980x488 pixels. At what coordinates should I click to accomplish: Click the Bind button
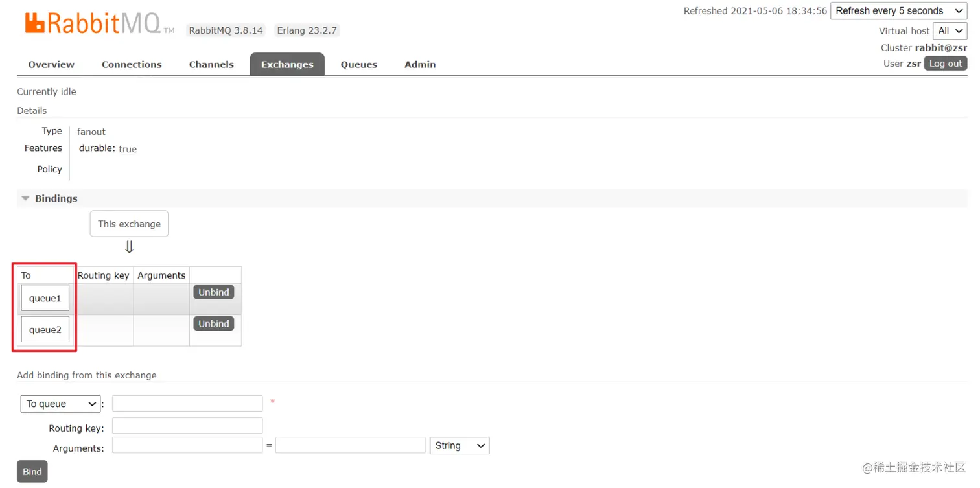click(32, 472)
